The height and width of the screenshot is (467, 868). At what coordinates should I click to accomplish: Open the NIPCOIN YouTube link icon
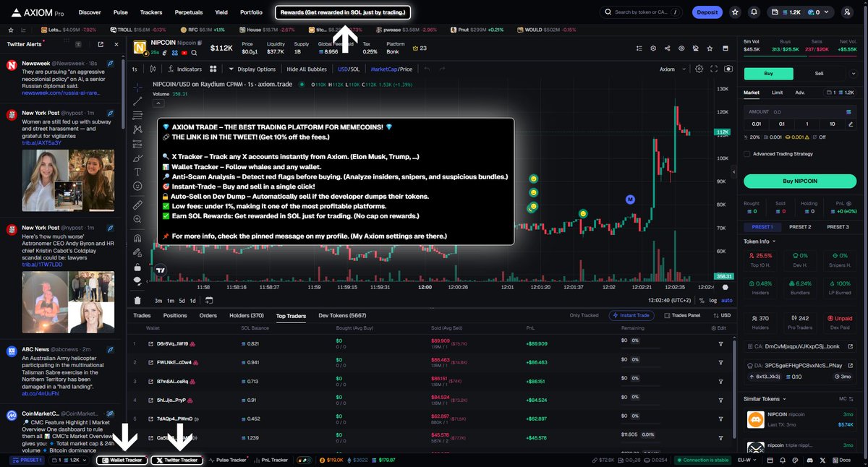pyautogui.click(x=186, y=52)
